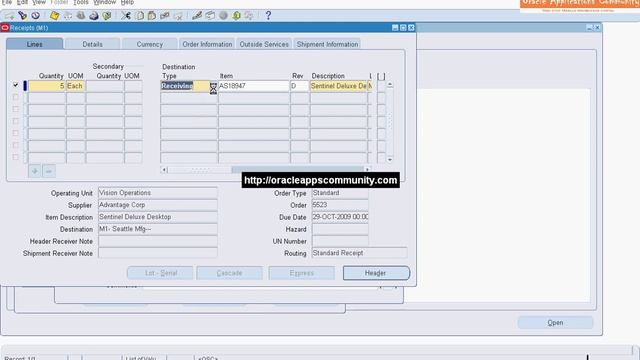Open the Order Information tab
Image resolution: width=640 pixels, height=360 pixels.
(207, 44)
